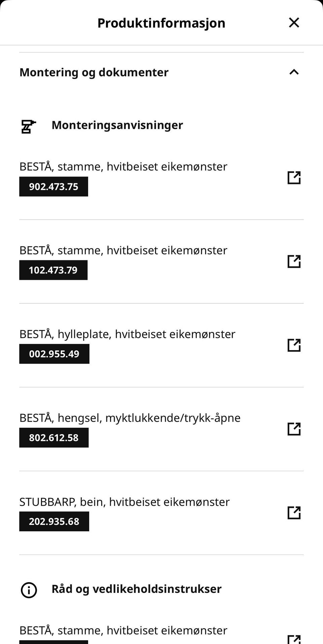The height and width of the screenshot is (644, 323).
Task: Select article number badge 202.935.68
Action: click(x=54, y=521)
